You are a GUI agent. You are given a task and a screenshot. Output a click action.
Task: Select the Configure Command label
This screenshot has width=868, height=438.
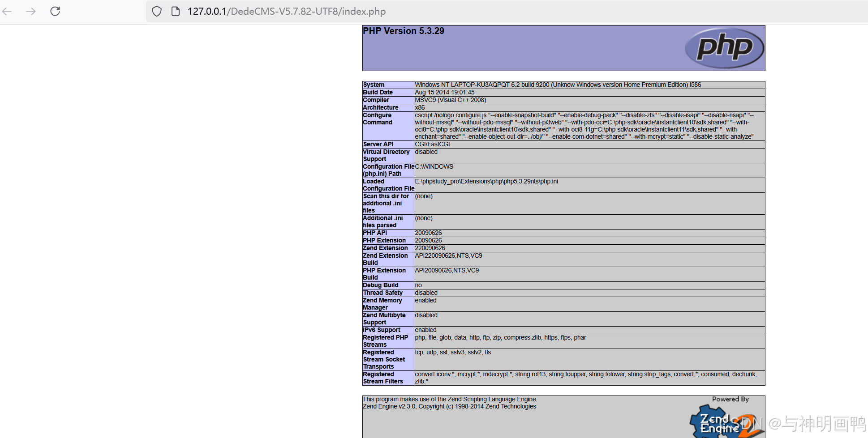pyautogui.click(x=378, y=119)
